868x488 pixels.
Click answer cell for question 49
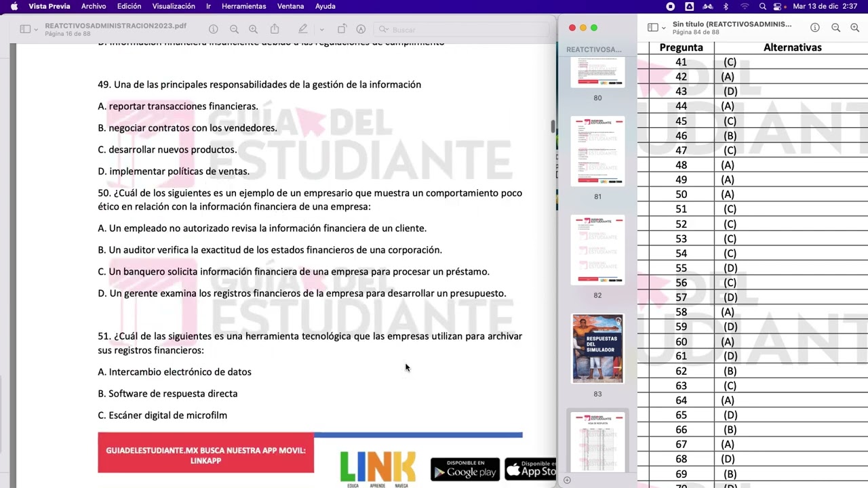click(728, 180)
